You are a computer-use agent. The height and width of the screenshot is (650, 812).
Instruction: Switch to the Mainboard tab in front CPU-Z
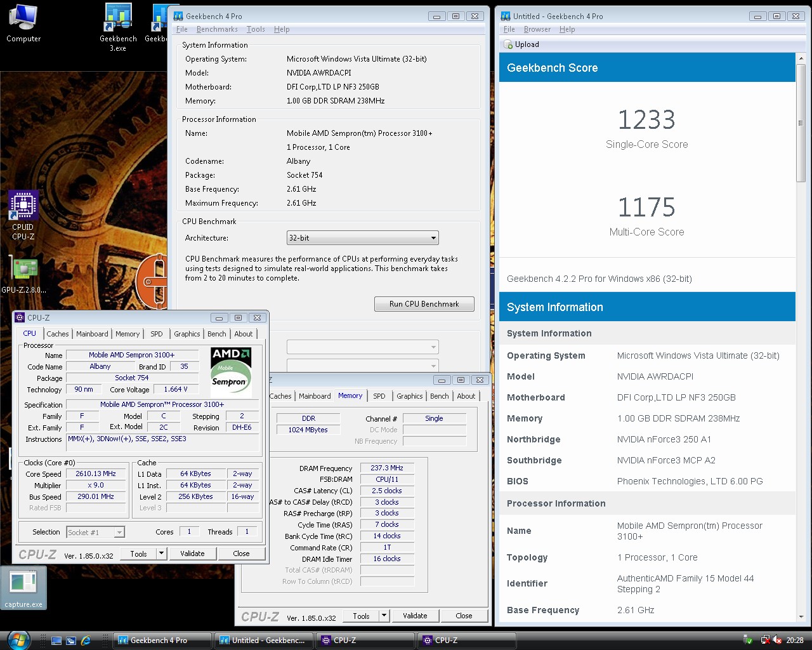pos(92,334)
